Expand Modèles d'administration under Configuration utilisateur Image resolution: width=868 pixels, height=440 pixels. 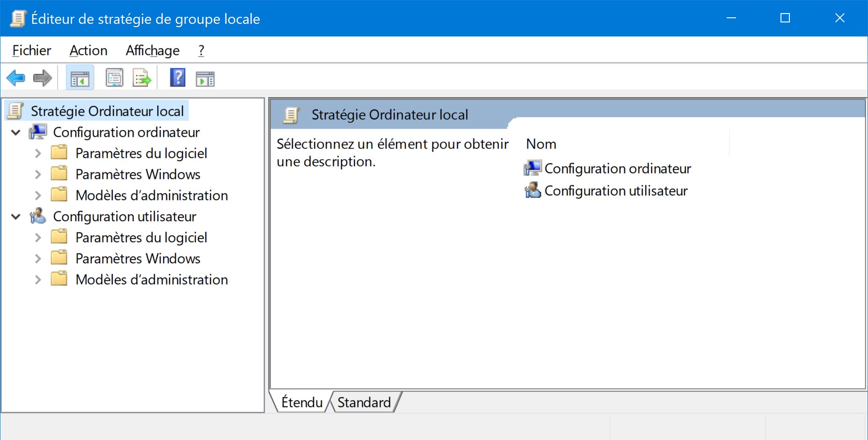coord(38,280)
